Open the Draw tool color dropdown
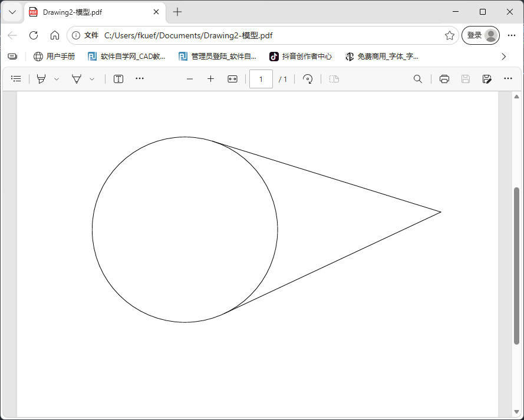 57,78
